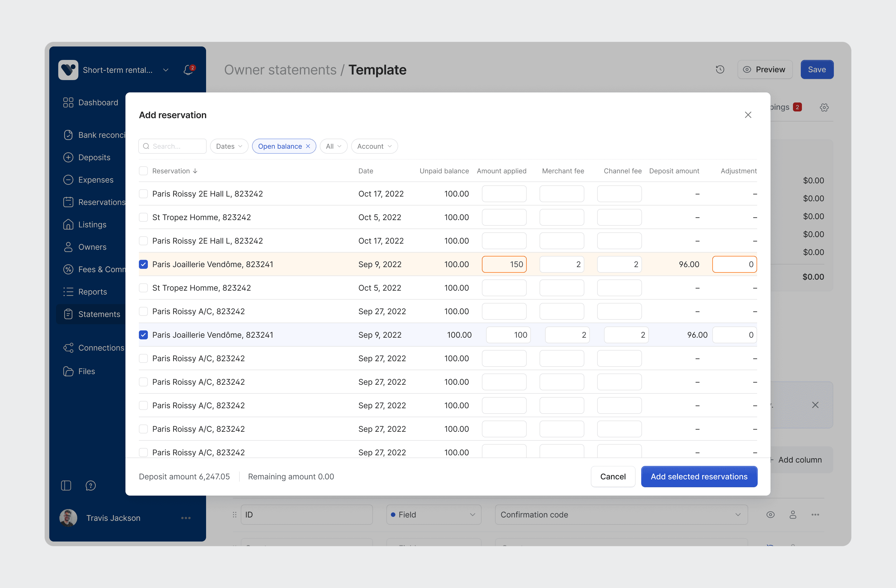
Task: Open the template settings gear icon
Action: point(824,107)
